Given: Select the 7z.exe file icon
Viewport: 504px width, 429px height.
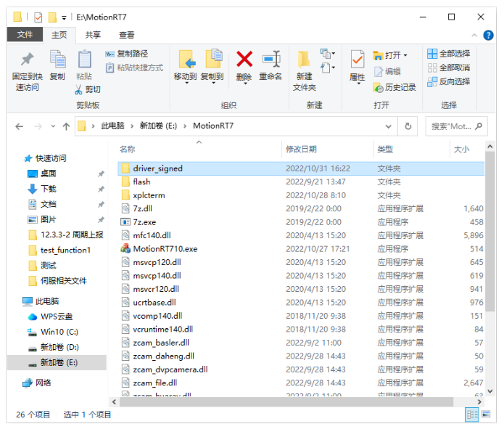Looking at the screenshot, I should tap(125, 222).
